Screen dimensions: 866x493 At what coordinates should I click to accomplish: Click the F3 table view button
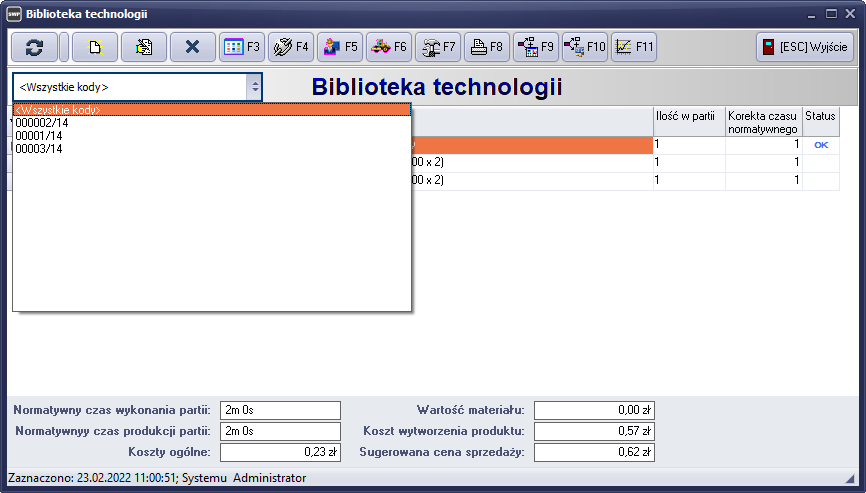[241, 47]
